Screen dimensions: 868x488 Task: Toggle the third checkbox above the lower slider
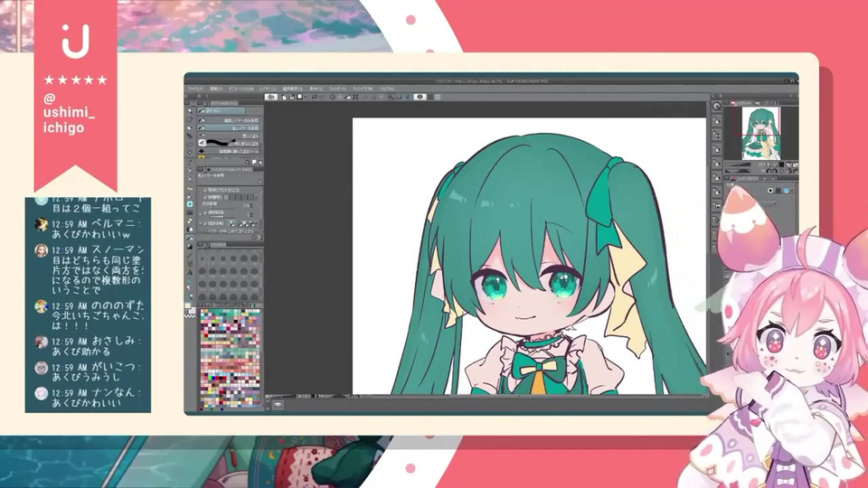click(205, 213)
